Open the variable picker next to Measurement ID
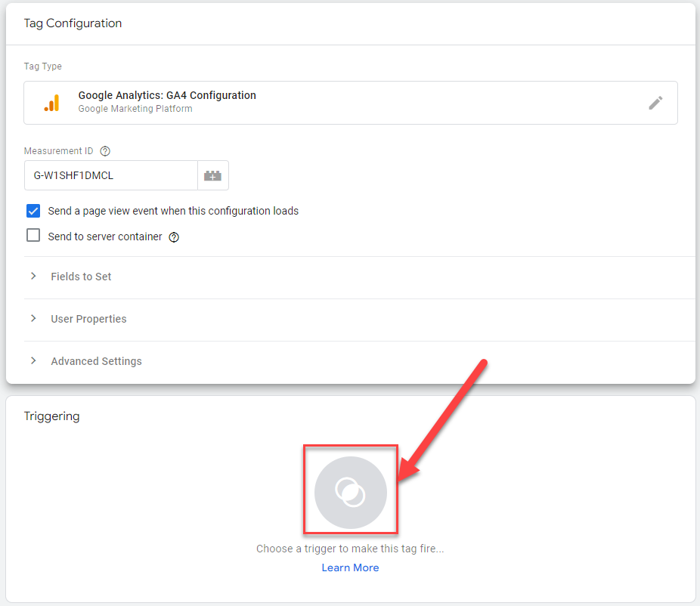The image size is (700, 606). click(x=213, y=175)
